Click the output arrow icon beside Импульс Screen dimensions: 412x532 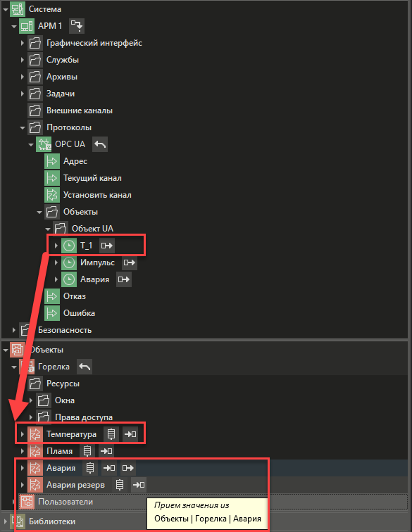[x=130, y=262]
